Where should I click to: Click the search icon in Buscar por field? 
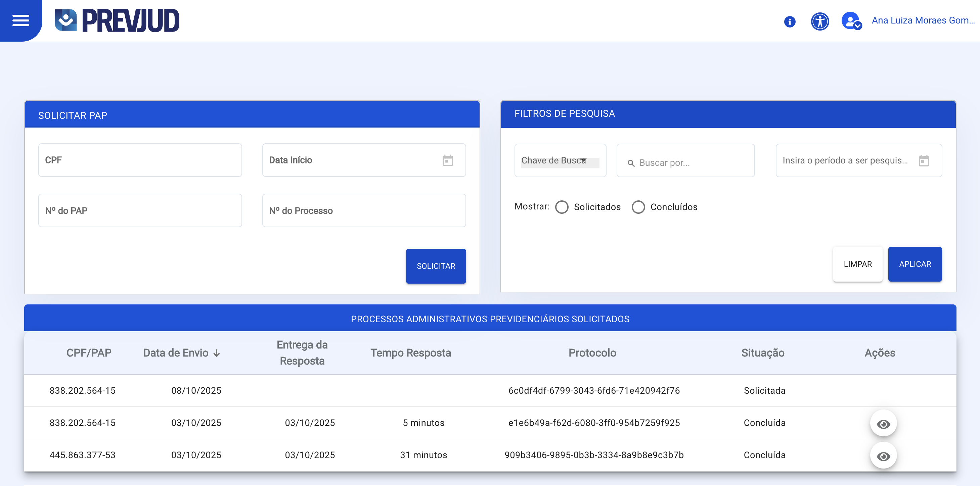(631, 162)
